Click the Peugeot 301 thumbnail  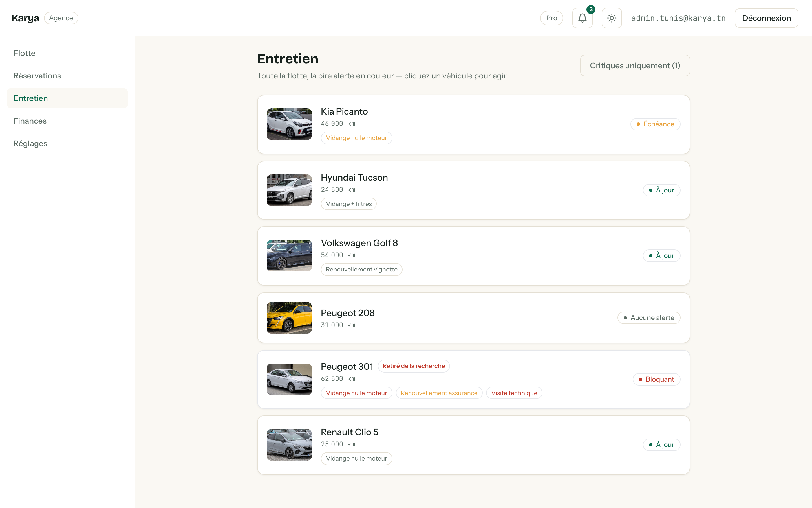[x=289, y=379]
